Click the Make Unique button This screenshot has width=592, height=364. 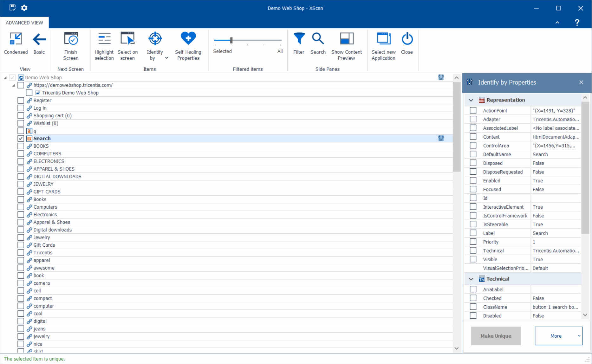[496, 336]
